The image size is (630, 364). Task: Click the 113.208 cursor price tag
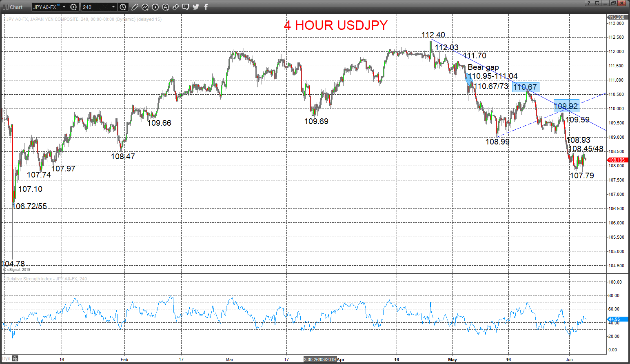click(617, 17)
